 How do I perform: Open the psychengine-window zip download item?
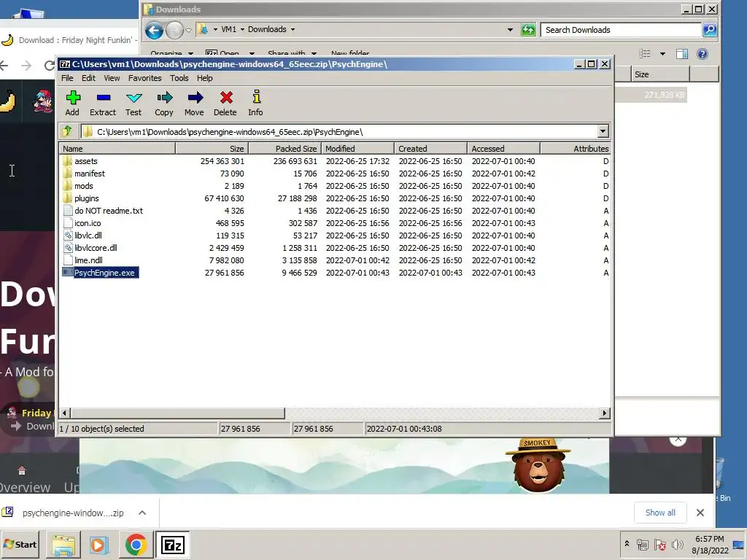point(73,513)
